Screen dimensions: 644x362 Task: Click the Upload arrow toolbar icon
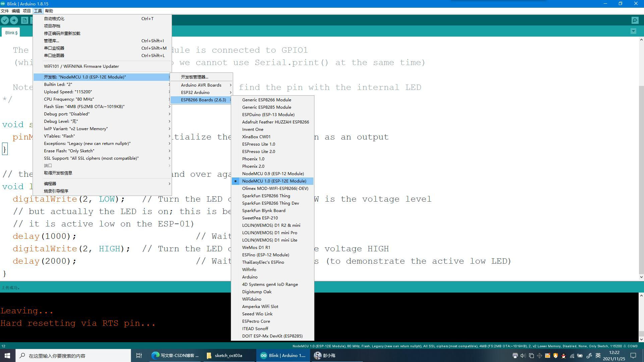coord(14,20)
